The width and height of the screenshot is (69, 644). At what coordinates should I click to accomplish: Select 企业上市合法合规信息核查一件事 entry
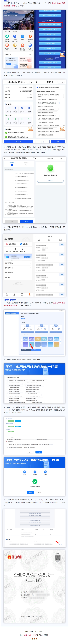click(x=50, y=25)
